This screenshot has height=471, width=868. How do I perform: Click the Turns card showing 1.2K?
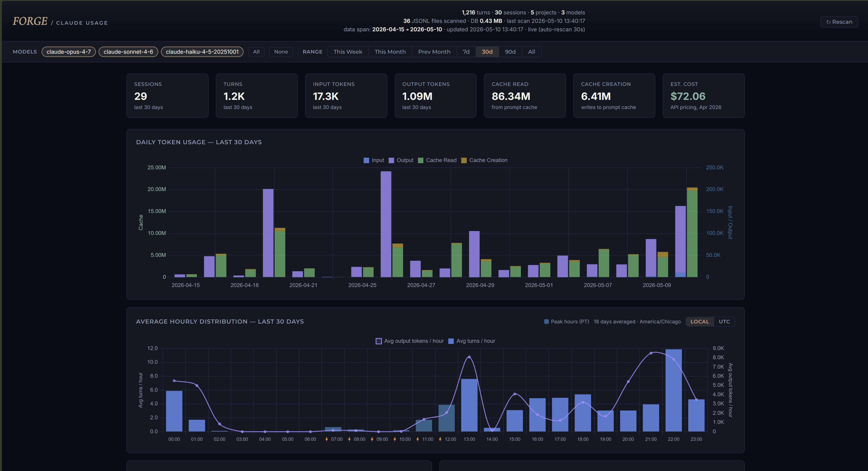coord(257,96)
